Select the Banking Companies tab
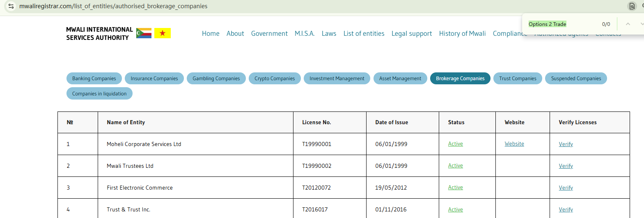This screenshot has height=218, width=644. (94, 79)
